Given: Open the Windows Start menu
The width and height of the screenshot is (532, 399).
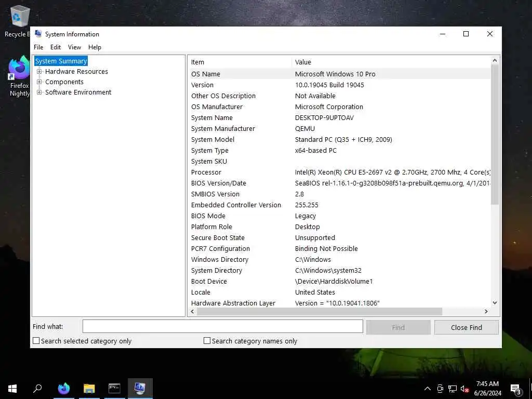Looking at the screenshot, I should (x=12, y=389).
